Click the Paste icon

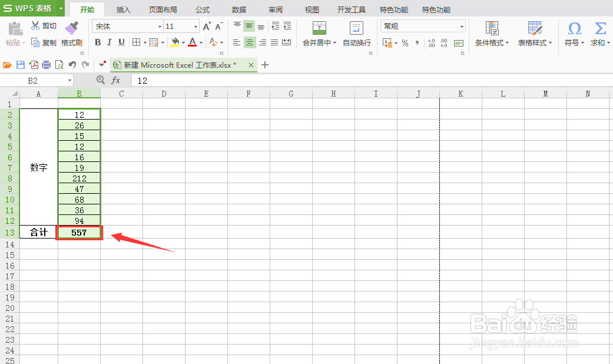[x=15, y=28]
